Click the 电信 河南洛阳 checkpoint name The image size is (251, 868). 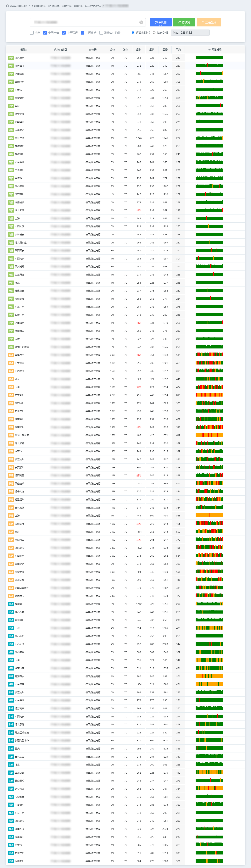pyautogui.click(x=20, y=74)
